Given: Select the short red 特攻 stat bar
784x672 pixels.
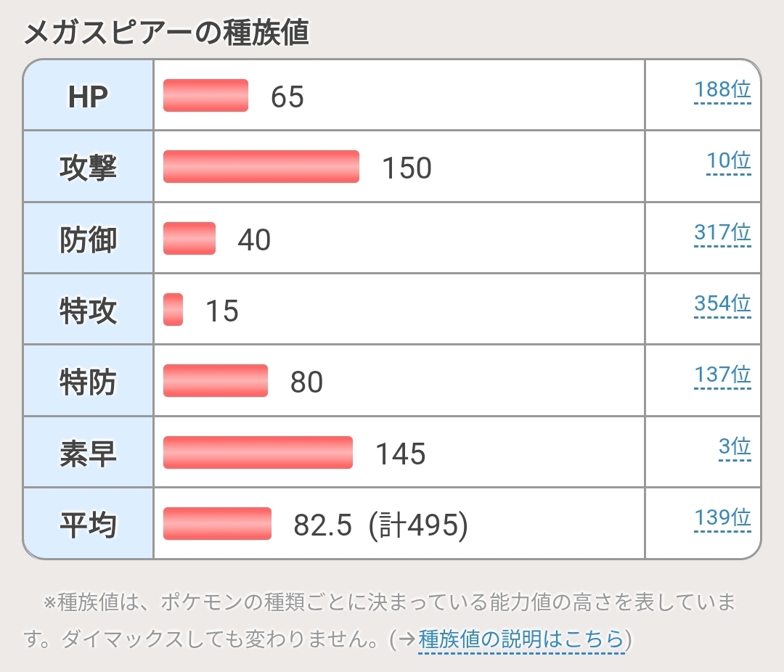Looking at the screenshot, I should (173, 310).
